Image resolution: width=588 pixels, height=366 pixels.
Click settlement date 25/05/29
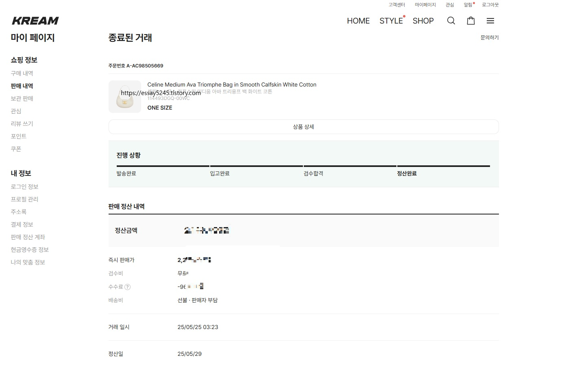pos(189,354)
